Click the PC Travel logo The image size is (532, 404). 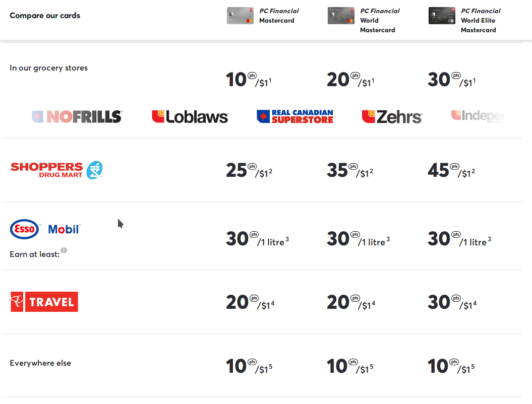click(x=44, y=302)
